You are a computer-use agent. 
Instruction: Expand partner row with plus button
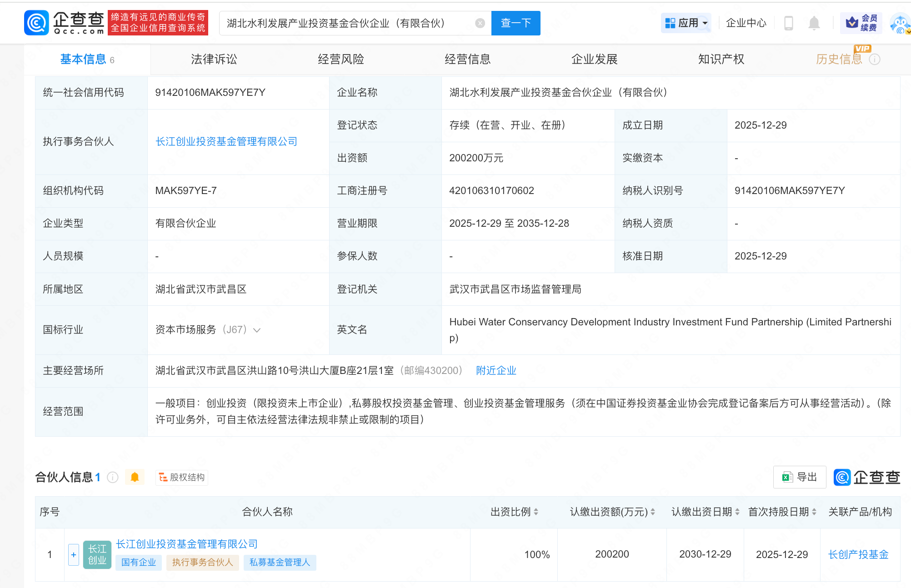(74, 554)
